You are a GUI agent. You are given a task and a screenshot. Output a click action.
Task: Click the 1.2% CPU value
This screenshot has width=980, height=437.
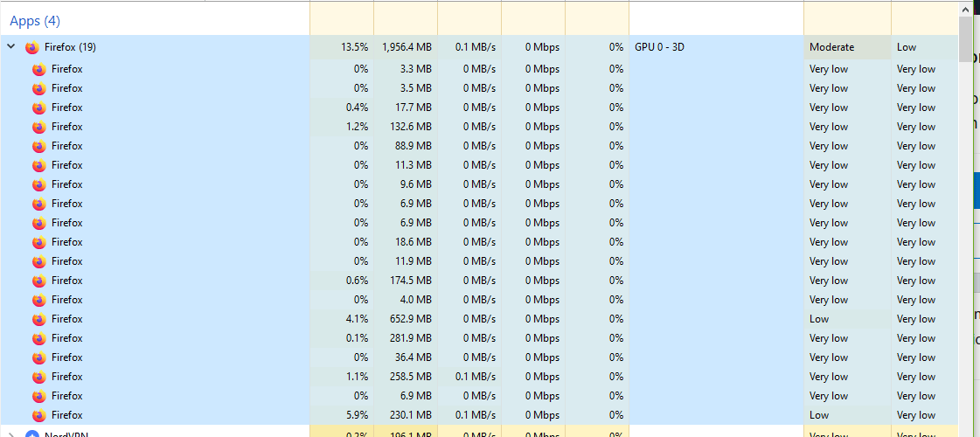coord(357,127)
